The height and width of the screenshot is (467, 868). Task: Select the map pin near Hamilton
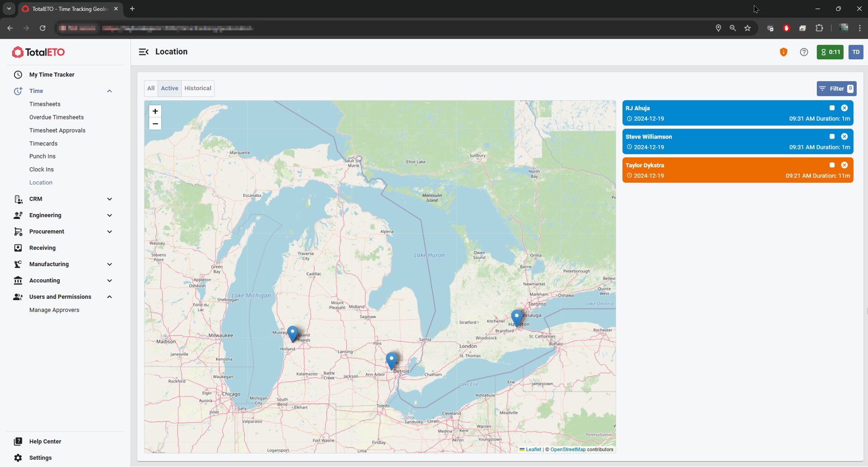point(516,318)
